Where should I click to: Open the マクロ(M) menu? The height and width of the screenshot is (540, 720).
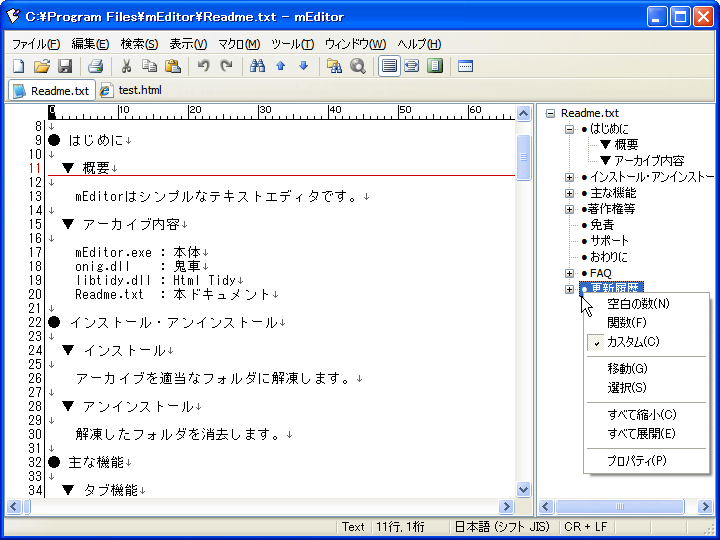[239, 44]
